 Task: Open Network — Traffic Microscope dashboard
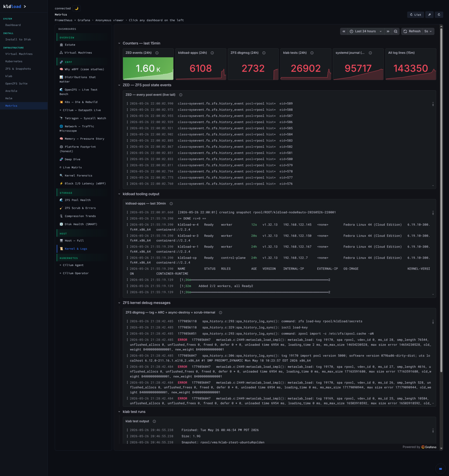coord(83,128)
